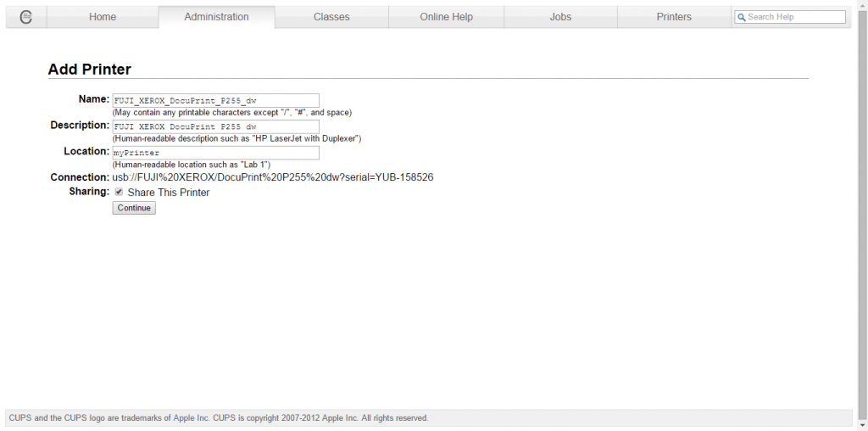
Task: Click the scrollbar down arrow
Action: [862, 425]
